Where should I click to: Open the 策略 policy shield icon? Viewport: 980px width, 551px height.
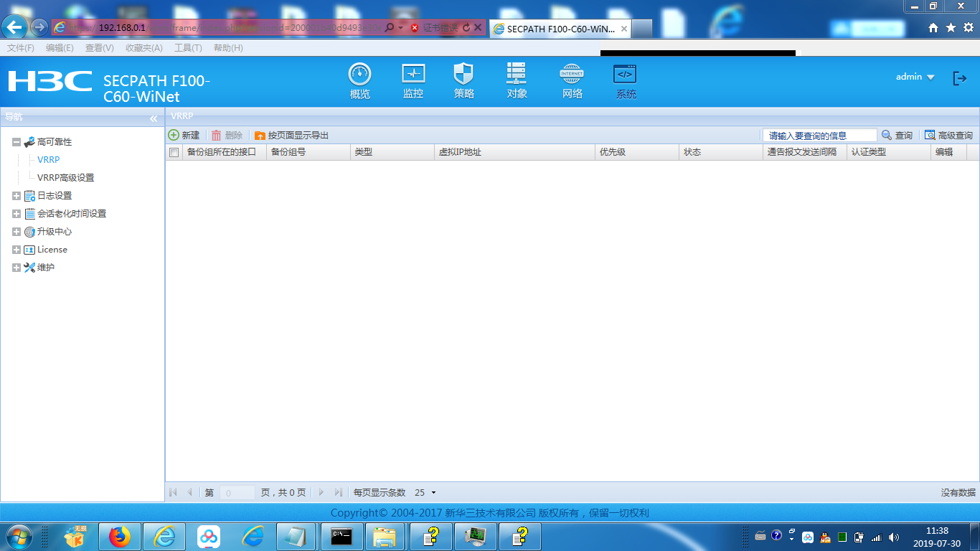click(x=463, y=75)
